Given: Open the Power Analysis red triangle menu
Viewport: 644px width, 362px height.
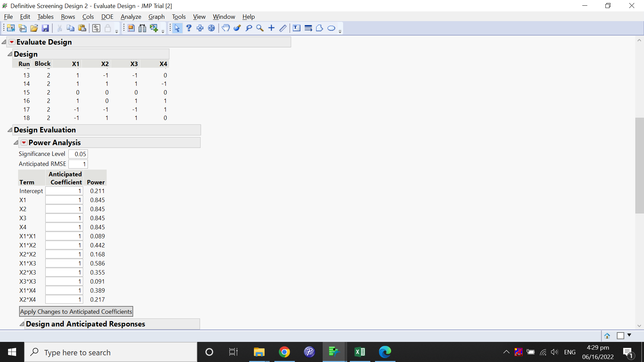Looking at the screenshot, I should (x=24, y=142).
